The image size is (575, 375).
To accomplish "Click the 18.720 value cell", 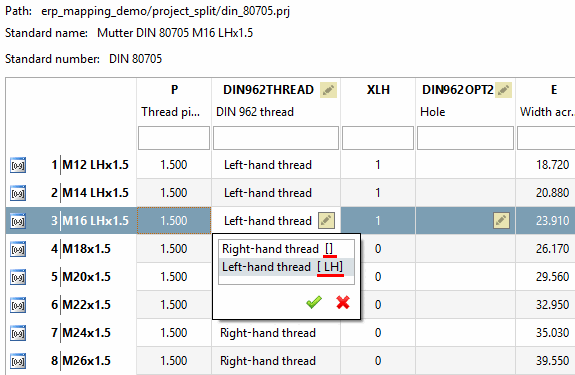I will (x=545, y=165).
